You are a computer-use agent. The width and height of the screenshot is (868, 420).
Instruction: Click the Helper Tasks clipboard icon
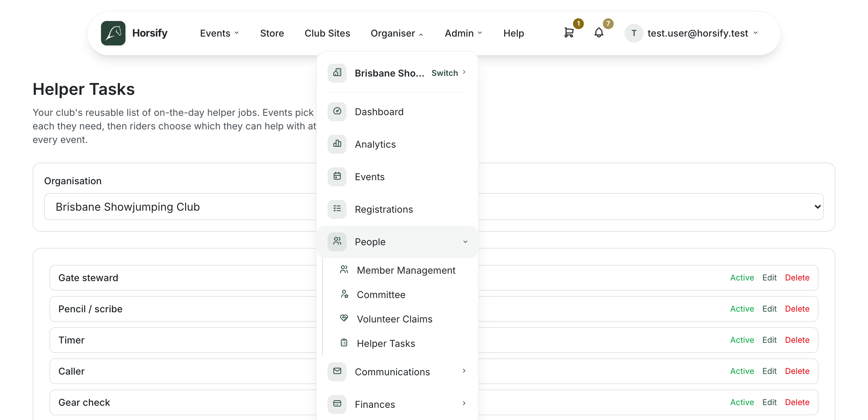click(344, 343)
